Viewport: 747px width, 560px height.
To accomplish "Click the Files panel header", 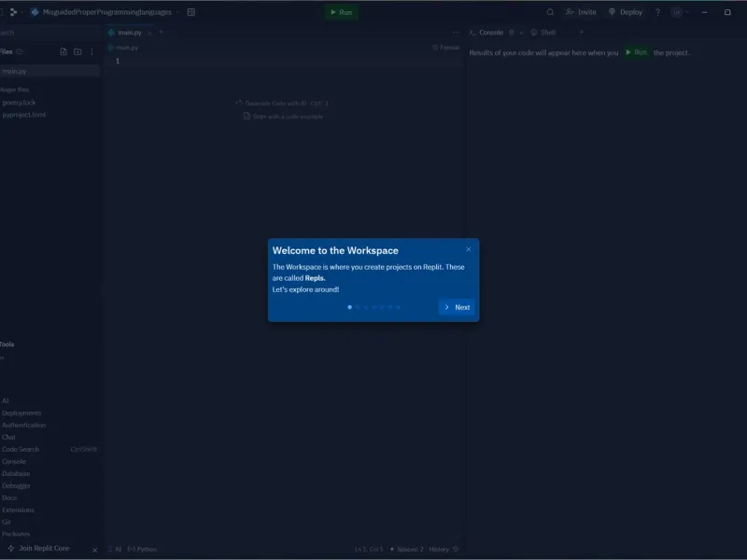I will pos(7,51).
